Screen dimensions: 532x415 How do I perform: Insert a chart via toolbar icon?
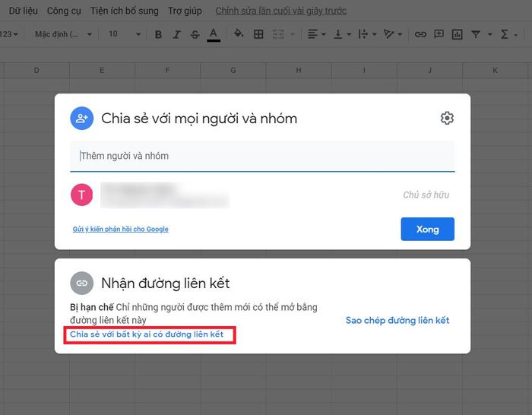coord(457,34)
